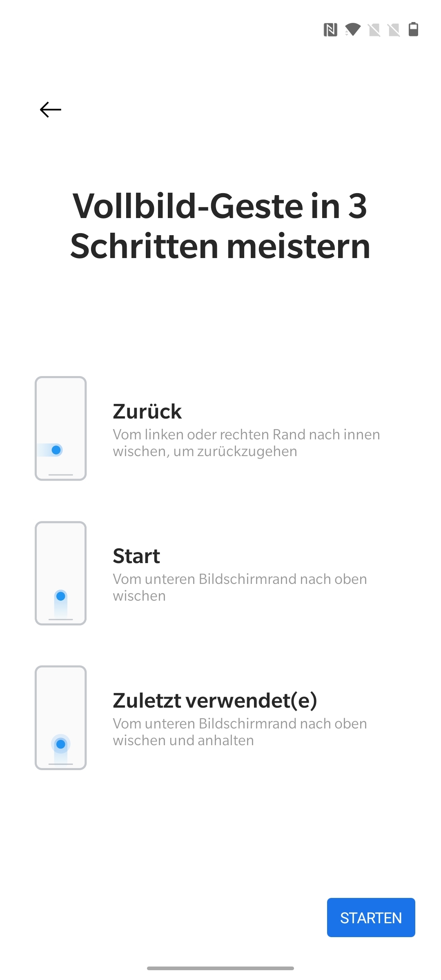Click the STARTEN button
Viewport: 441px width, 980px height.
point(371,918)
